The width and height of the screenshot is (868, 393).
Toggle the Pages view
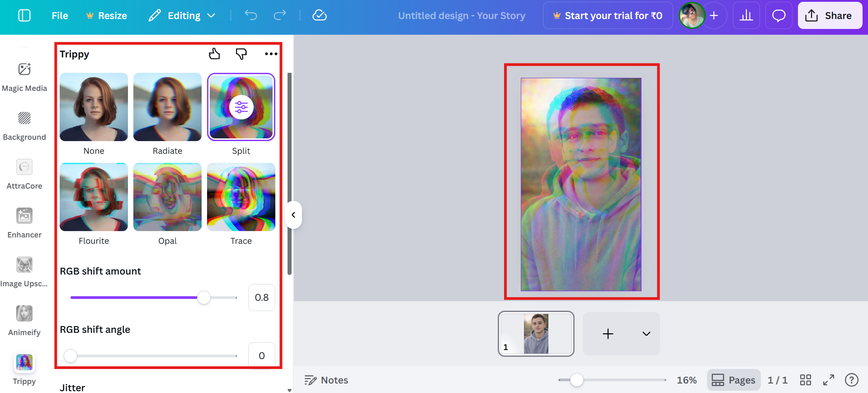(733, 380)
